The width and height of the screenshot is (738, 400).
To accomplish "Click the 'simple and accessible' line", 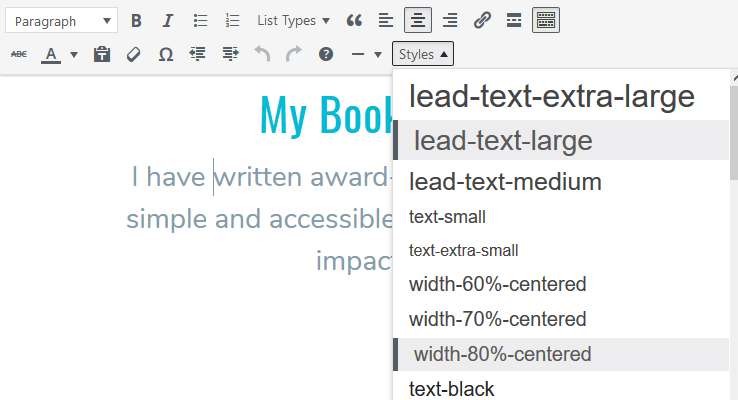I will [259, 219].
